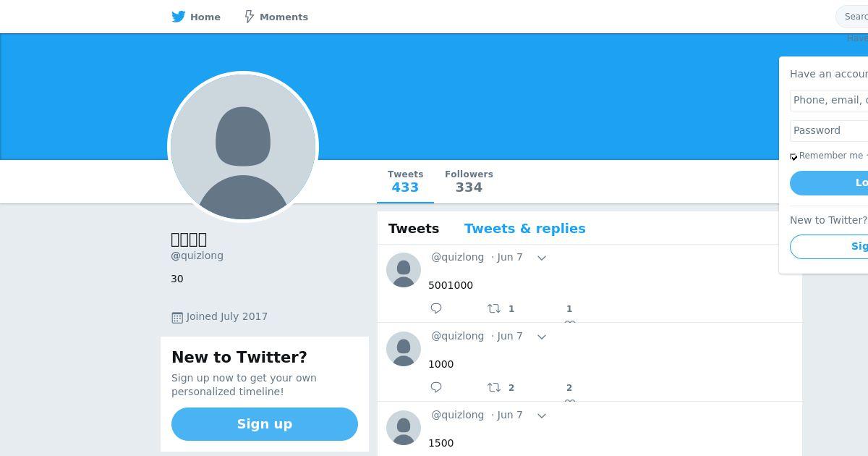Retweet the 5001000 tweet
868x456 pixels.
click(494, 308)
